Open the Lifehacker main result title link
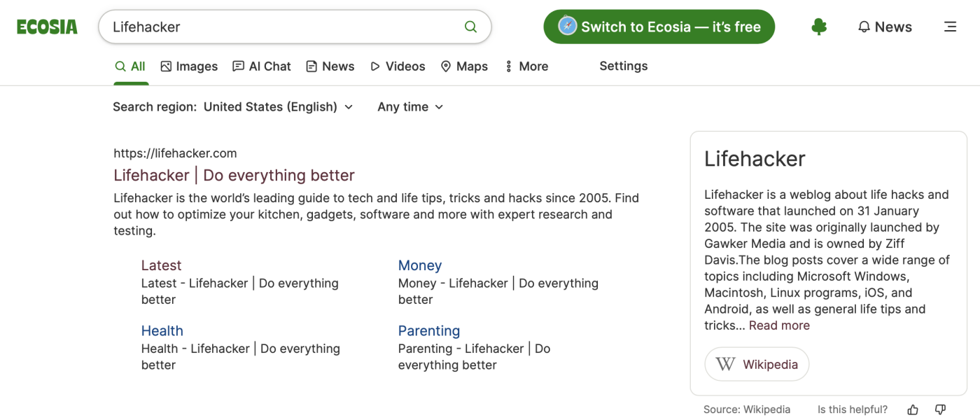980x420 pixels. [234, 175]
